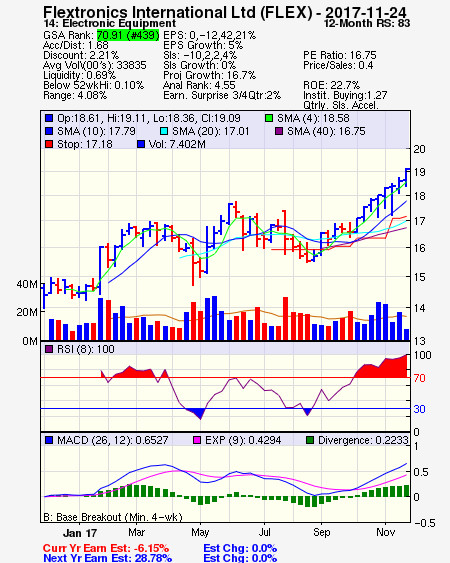Image resolution: width=450 pixels, height=563 pixels.
Task: Click the 'Below 52wkHi: 0.10%' statistic
Action: tap(93, 85)
